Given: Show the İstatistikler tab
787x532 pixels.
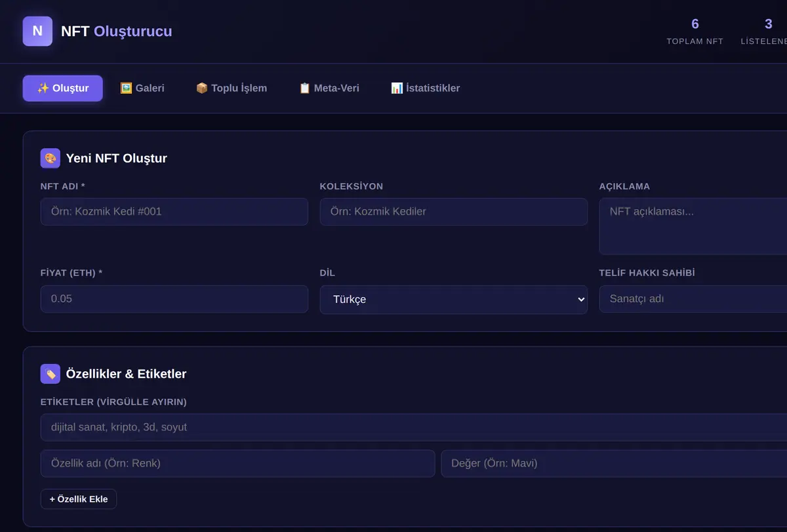Looking at the screenshot, I should coord(426,89).
